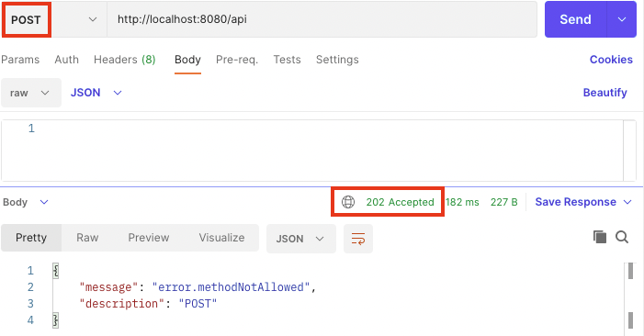This screenshot has width=644, height=336.
Task: Open the Save Response dropdown
Action: pyautogui.click(x=583, y=202)
